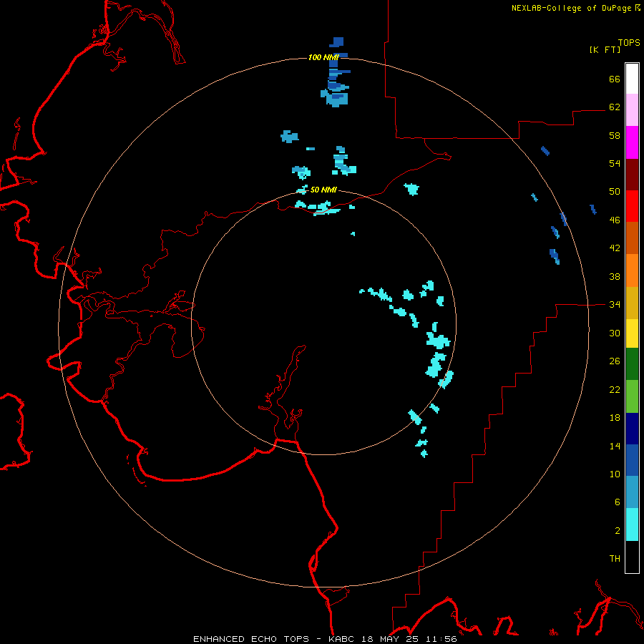644x644 pixels.
Task: Click the gold 34-38 K FT swatch
Action: click(632, 303)
